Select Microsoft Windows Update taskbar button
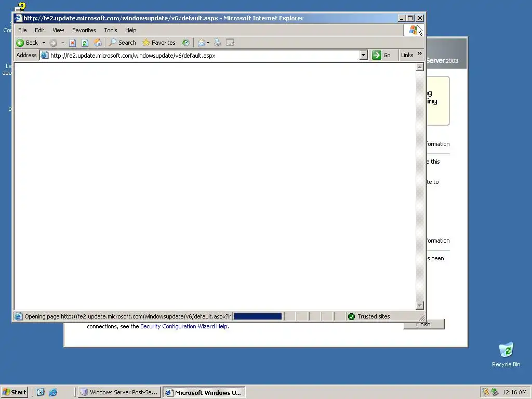Screen dimensions: 532x399 204,393
